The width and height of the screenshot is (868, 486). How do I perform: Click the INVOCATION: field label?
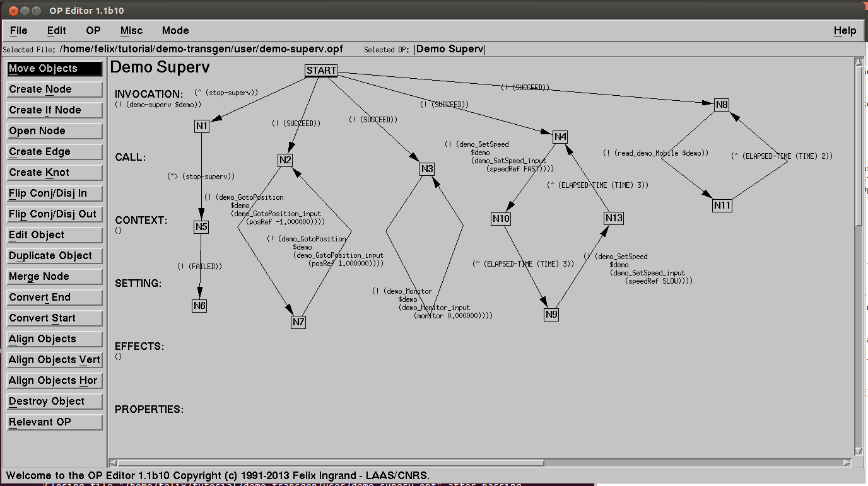coord(149,95)
